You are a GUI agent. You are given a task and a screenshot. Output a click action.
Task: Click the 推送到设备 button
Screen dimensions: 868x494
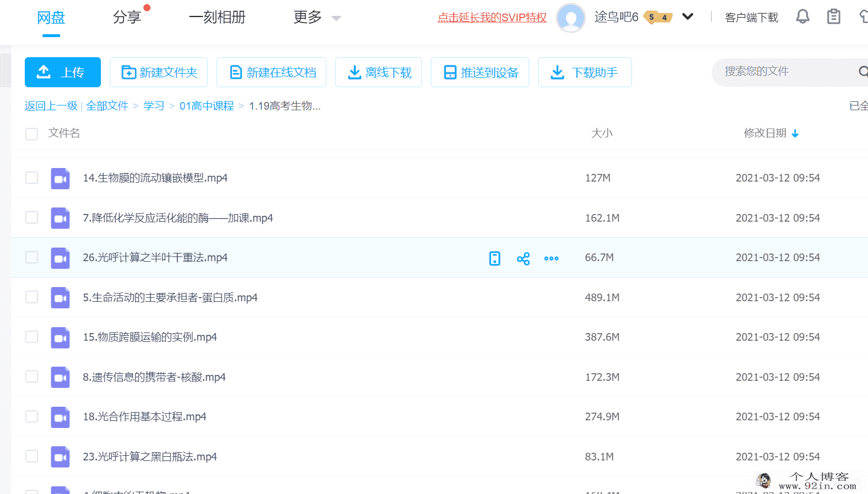point(480,72)
